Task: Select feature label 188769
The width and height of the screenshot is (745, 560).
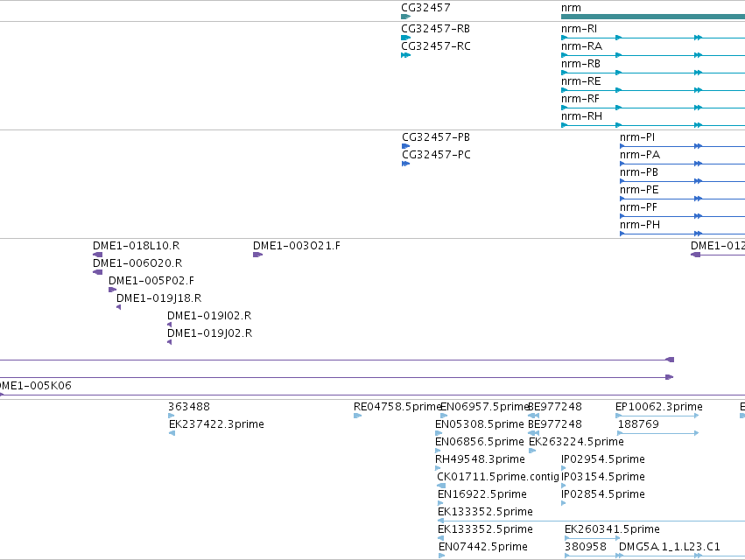Action: [x=638, y=424]
